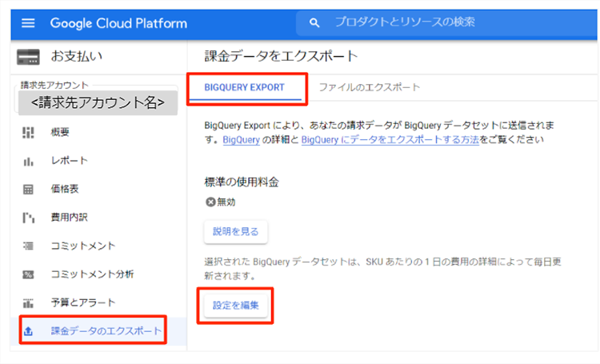The height and width of the screenshot is (364, 600).
Task: Click the レポート bar chart icon
Action: pyautogui.click(x=28, y=161)
